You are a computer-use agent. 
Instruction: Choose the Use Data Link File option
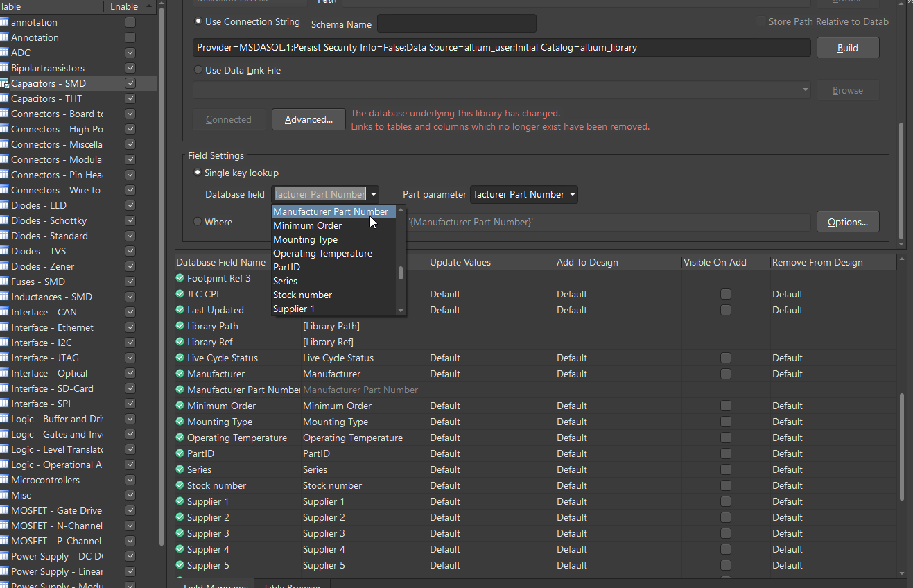point(198,70)
